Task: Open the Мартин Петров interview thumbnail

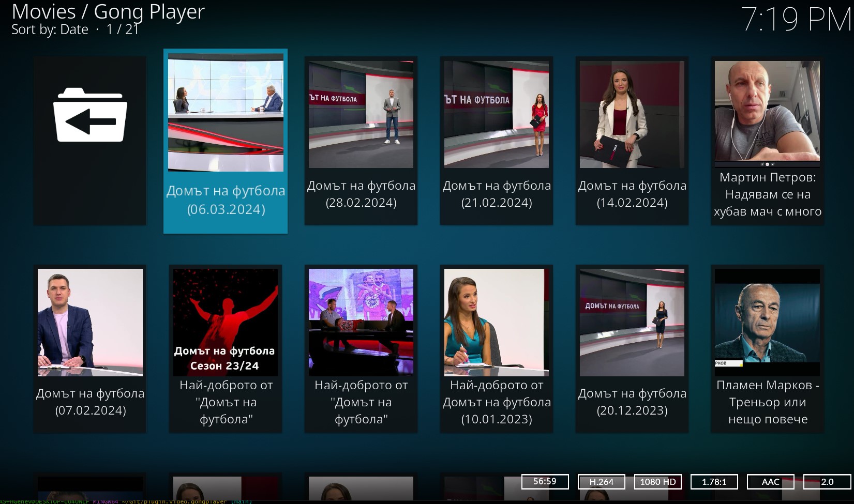Action: [x=768, y=114]
